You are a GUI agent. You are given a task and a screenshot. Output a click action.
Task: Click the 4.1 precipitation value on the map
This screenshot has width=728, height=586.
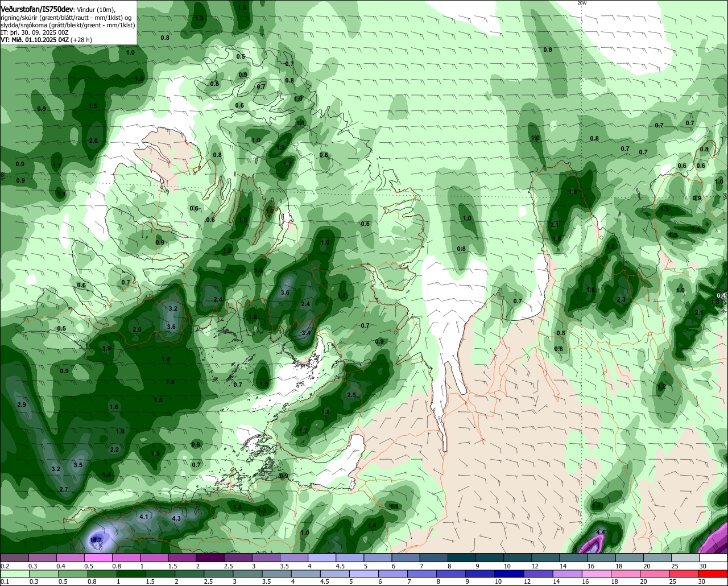(x=144, y=517)
